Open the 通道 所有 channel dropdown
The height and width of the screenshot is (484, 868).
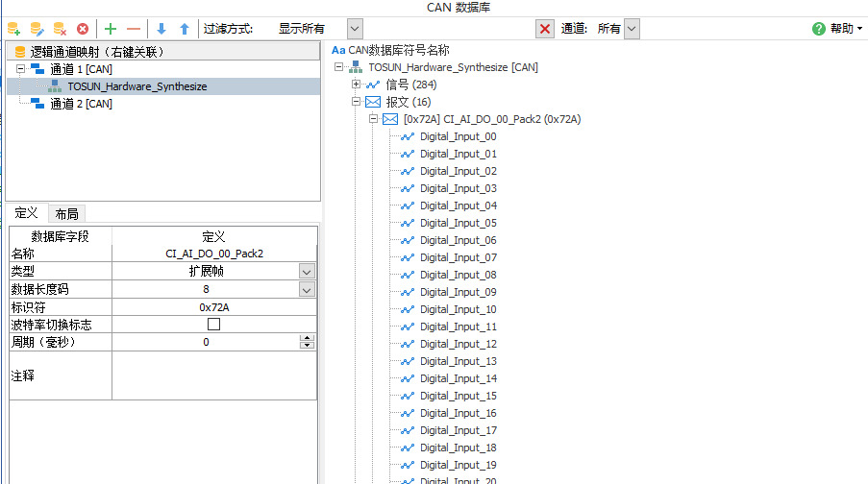632,29
